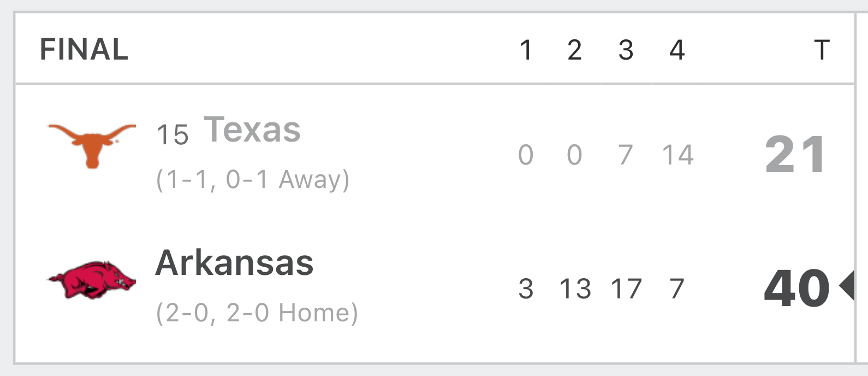Click the FINAL status label
The image size is (868, 376).
pos(84,50)
